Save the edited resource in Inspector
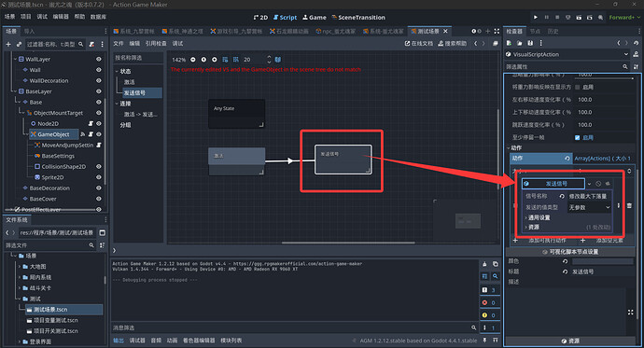Image resolution: width=644 pixels, height=348 pixels. (530, 43)
